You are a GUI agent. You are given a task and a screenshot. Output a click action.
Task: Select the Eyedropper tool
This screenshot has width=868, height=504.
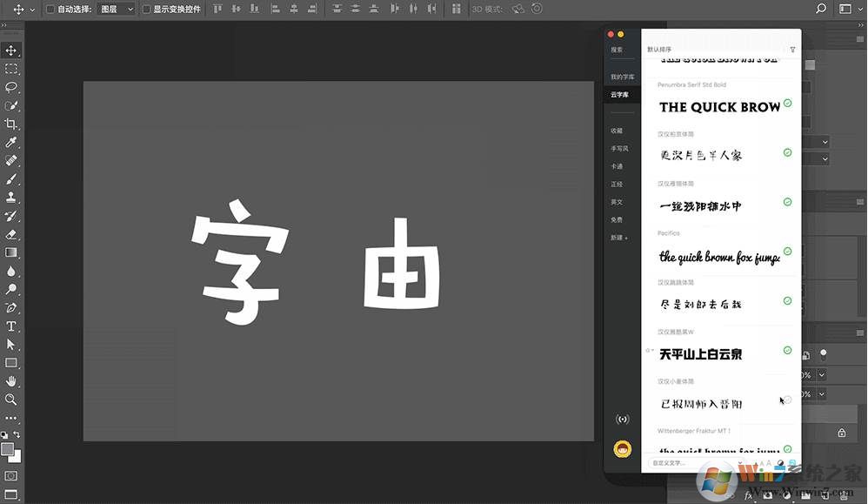click(11, 142)
